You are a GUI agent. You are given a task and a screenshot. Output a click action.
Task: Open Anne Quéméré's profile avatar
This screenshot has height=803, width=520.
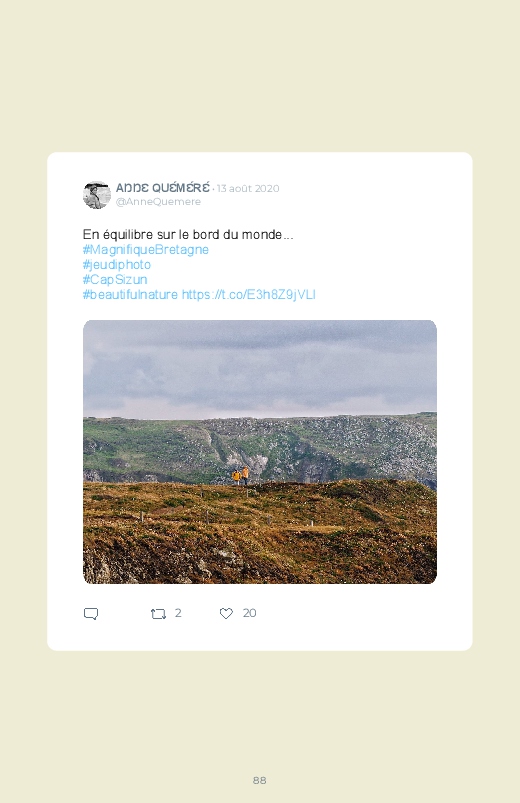click(x=97, y=195)
